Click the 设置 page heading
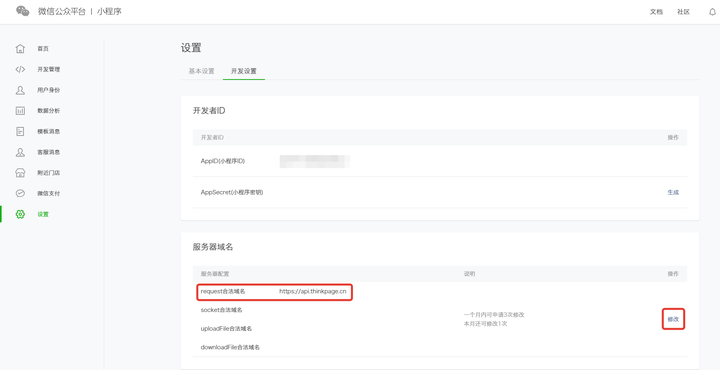The image size is (720, 370). [191, 48]
